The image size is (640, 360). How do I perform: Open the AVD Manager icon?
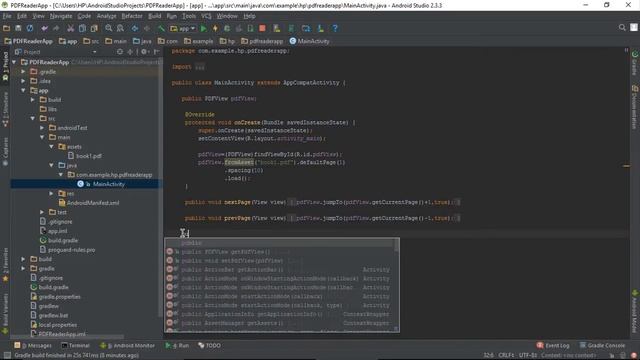click(x=277, y=28)
